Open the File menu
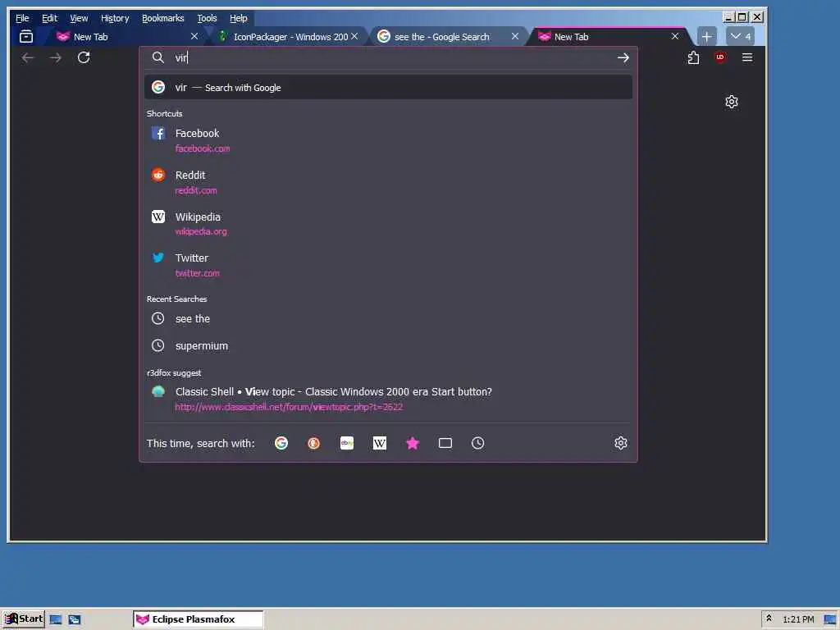Screen dimensions: 840x630 click(x=22, y=18)
